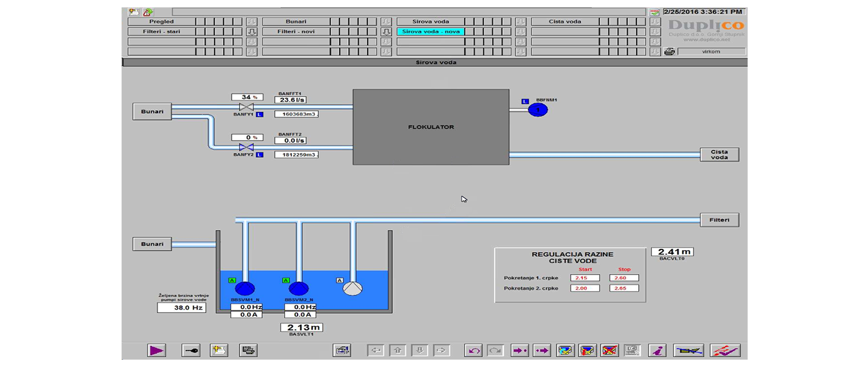This screenshot has width=868, height=367.
Task: Click the 2.13 m BASVLT1 level value
Action: [301, 328]
